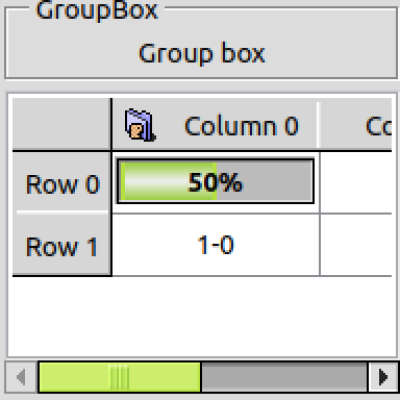Click the Column 0 header text

(241, 126)
